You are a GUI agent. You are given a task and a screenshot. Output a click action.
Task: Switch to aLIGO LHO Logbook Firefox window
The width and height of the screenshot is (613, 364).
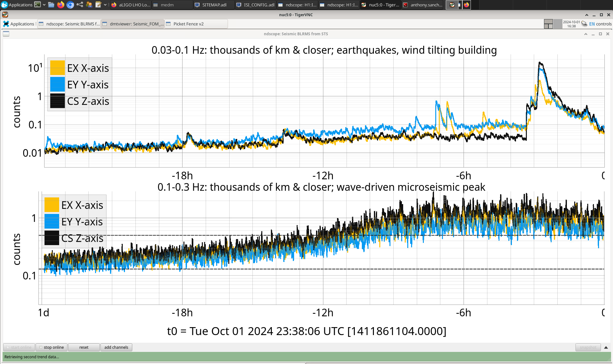(x=131, y=5)
